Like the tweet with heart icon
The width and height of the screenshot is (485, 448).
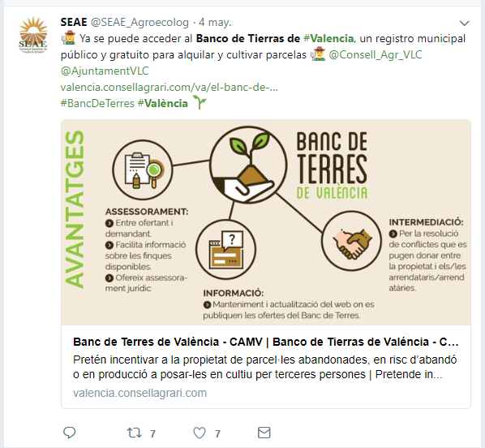click(x=200, y=433)
